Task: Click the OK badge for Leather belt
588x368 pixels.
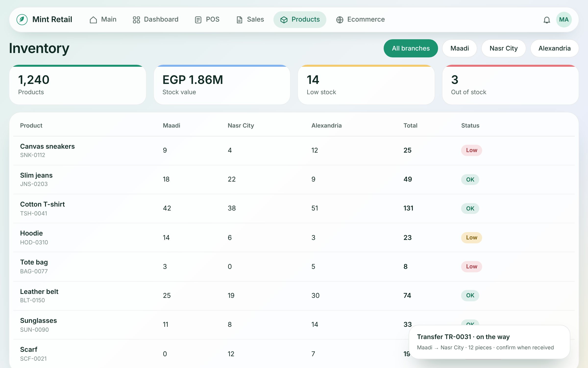Action: tap(470, 295)
